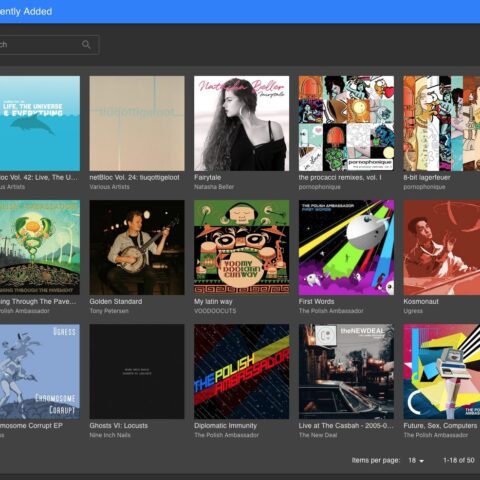Open the Kosmonaut album cover

[442, 247]
